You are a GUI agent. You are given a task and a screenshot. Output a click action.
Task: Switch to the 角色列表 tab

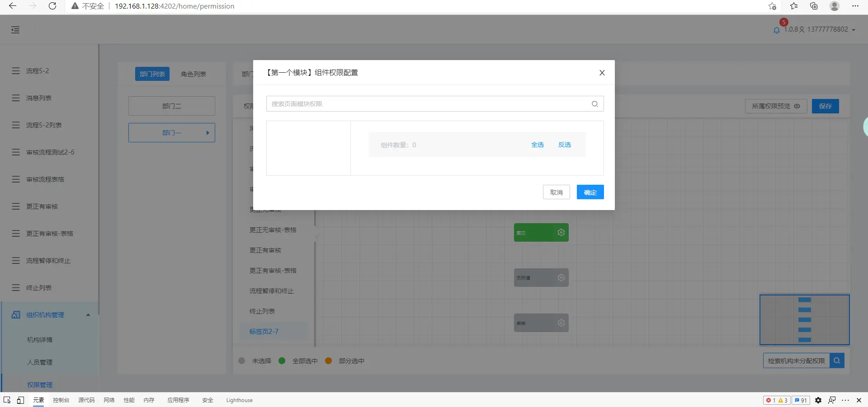pyautogui.click(x=193, y=74)
